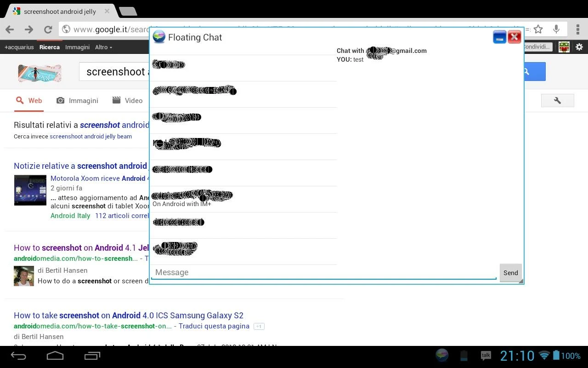Click 'Traduci questa pagina' link
The width and height of the screenshot is (588, 368).
pos(214,326)
